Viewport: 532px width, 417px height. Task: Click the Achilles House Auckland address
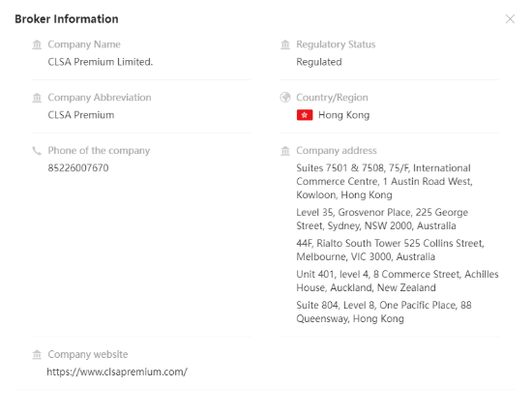click(x=398, y=281)
